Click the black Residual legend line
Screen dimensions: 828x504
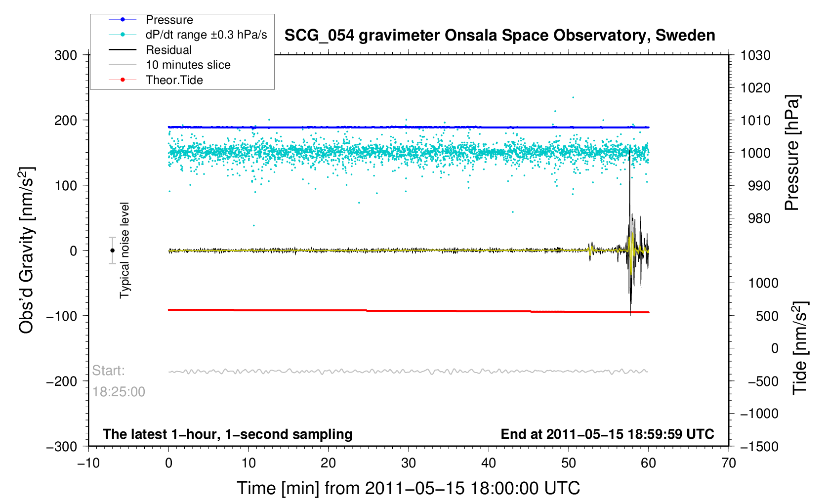click(x=123, y=50)
